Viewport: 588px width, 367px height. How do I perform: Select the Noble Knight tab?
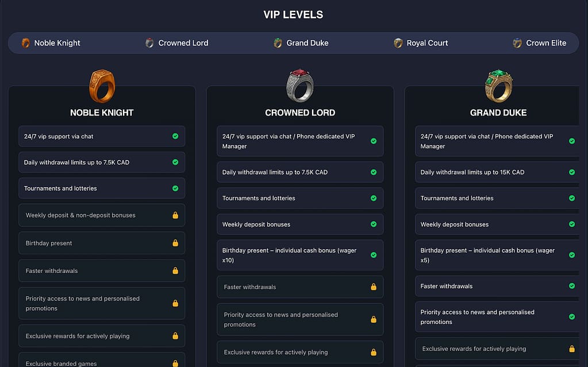click(x=51, y=43)
